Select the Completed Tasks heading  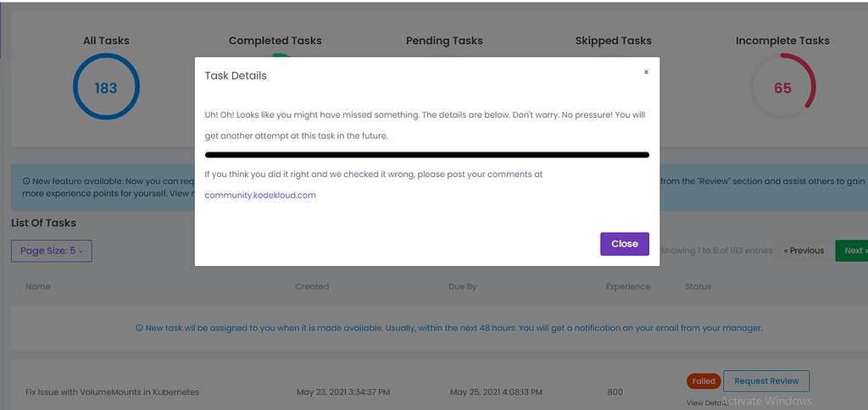click(275, 41)
